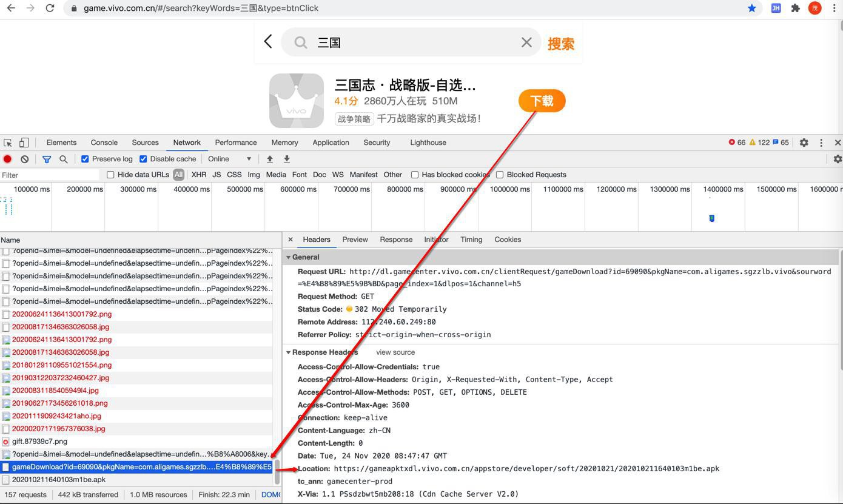Image resolution: width=843 pixels, height=504 pixels.
Task: Open network search magnifier icon
Action: tap(63, 159)
